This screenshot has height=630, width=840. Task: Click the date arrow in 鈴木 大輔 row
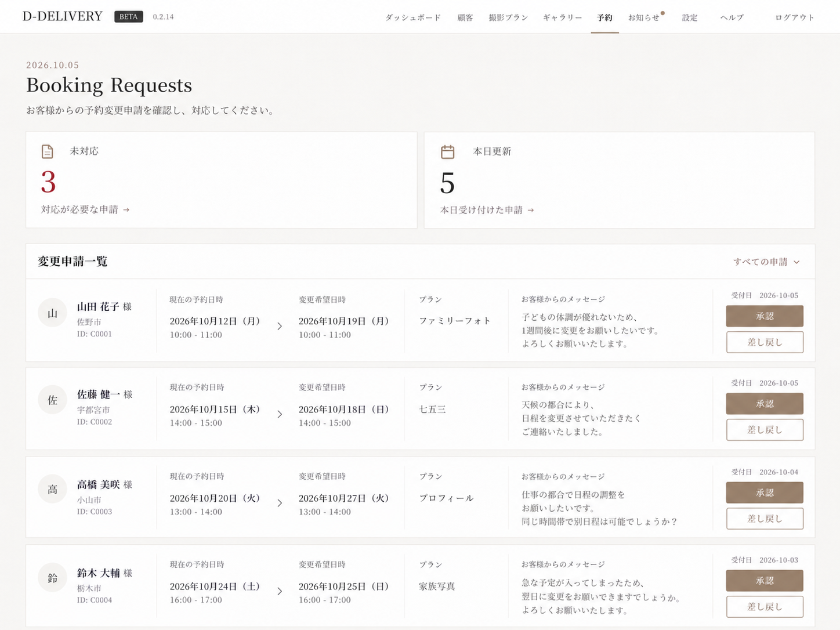click(x=280, y=591)
